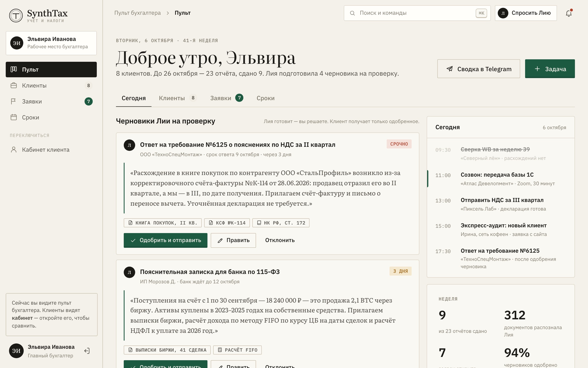Open Клиенты in the sidebar
The image size is (588, 368).
click(51, 85)
